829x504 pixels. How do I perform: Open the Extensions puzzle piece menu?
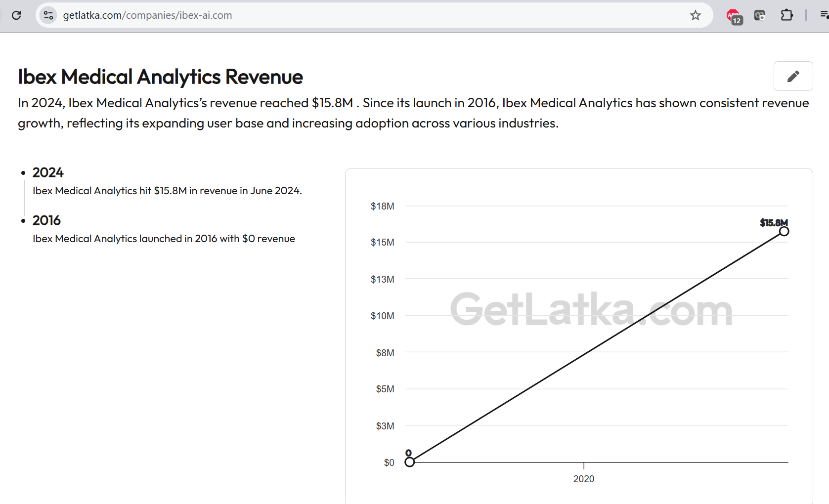pos(786,15)
